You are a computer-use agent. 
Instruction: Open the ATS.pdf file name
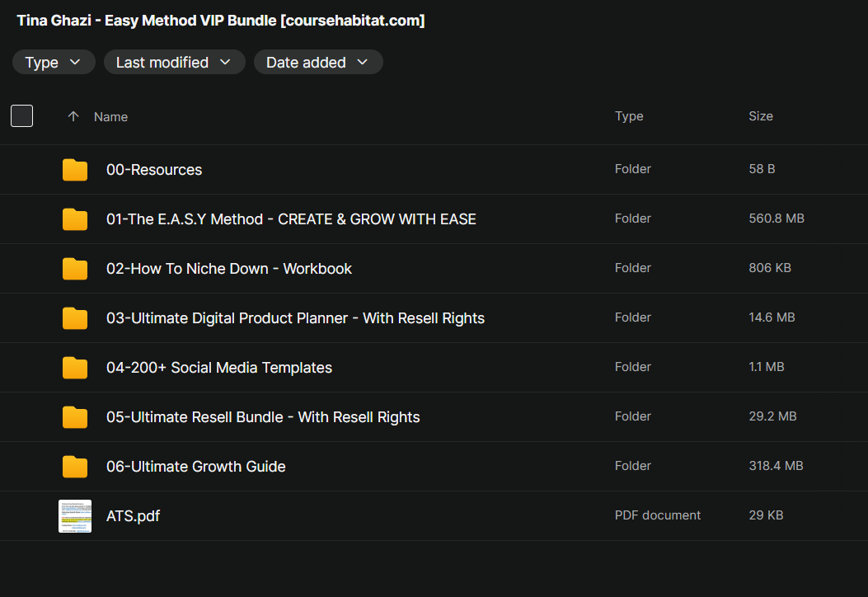click(x=134, y=516)
